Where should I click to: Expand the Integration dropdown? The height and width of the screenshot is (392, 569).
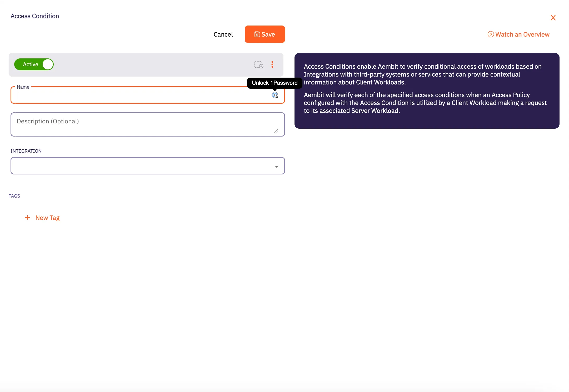(x=147, y=166)
